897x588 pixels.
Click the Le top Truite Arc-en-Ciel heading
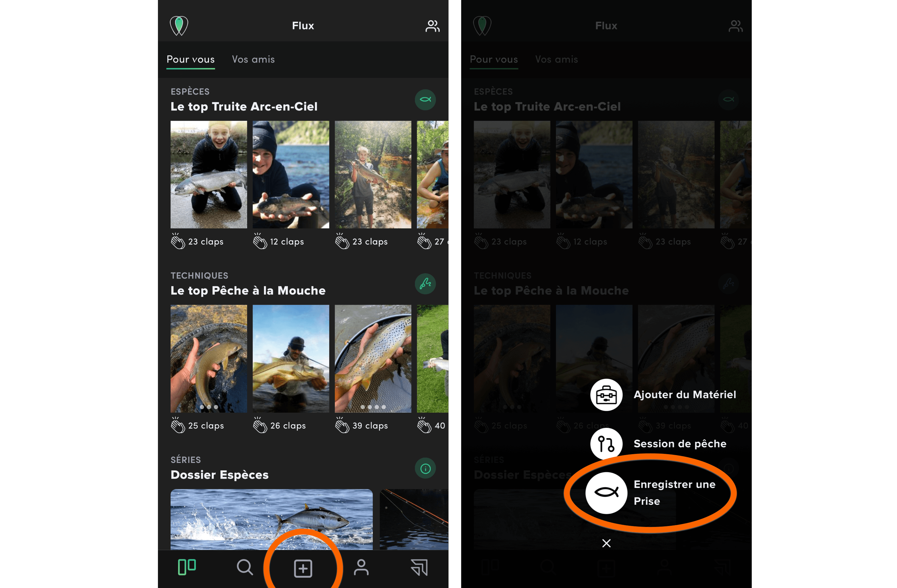click(x=244, y=107)
